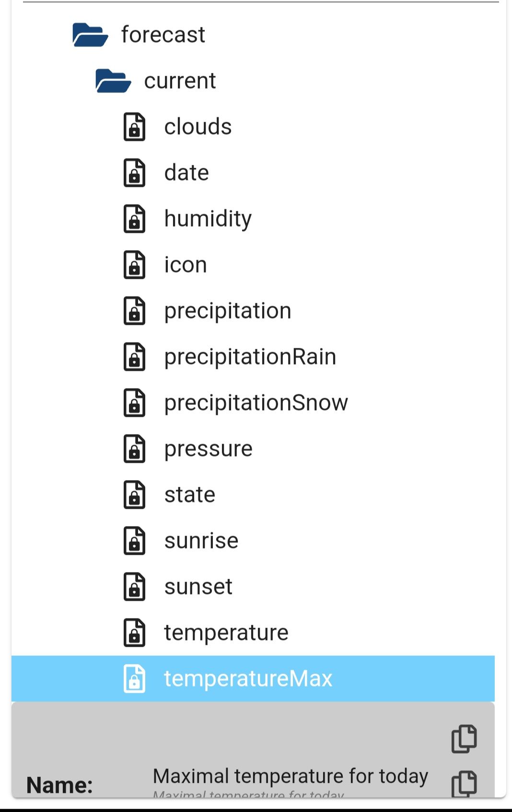Viewport: 512px width, 812px height.
Task: Select the temperature tree entry
Action: (x=226, y=633)
